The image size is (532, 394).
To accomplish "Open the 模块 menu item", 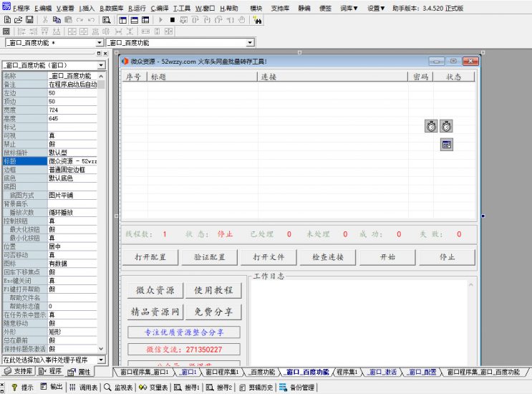I will pos(256,8).
